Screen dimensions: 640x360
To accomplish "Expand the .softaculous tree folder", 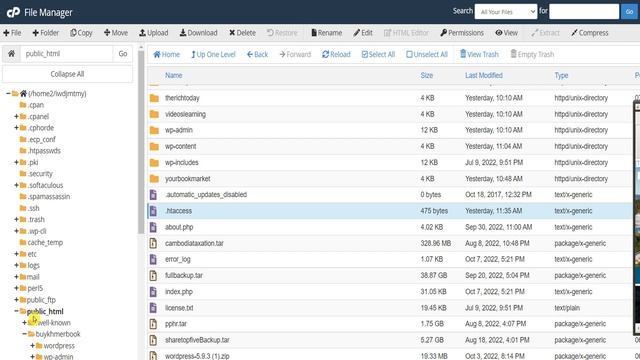I will tap(16, 185).
